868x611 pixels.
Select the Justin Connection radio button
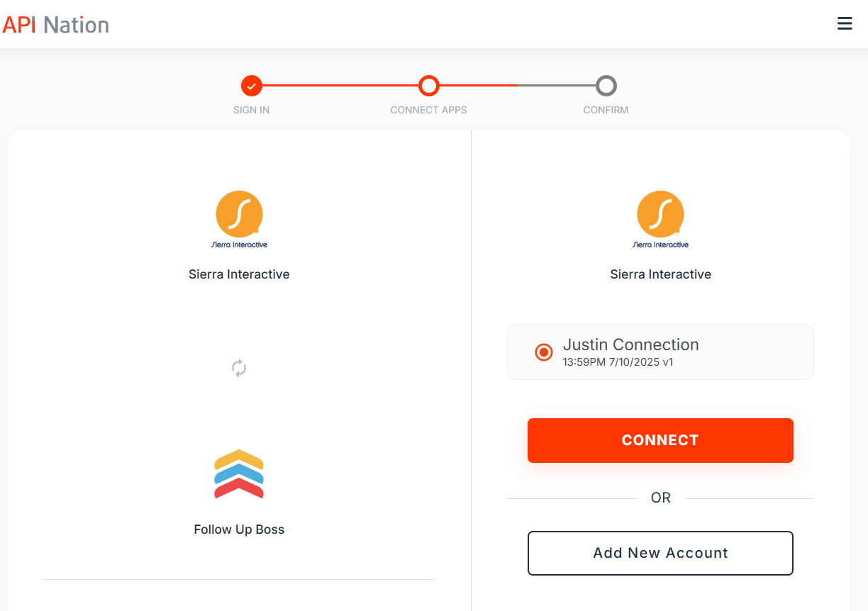click(544, 352)
